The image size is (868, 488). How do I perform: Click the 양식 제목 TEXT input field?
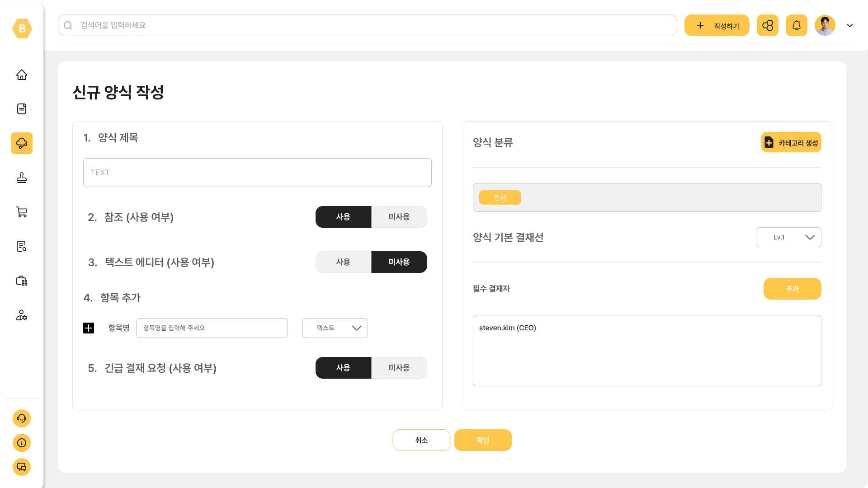click(x=257, y=173)
